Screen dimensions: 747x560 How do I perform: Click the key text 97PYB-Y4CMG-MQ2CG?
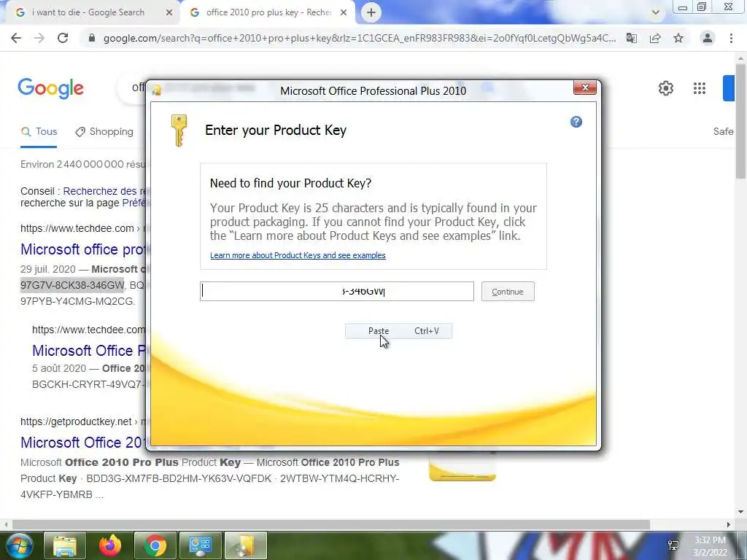pos(77,301)
